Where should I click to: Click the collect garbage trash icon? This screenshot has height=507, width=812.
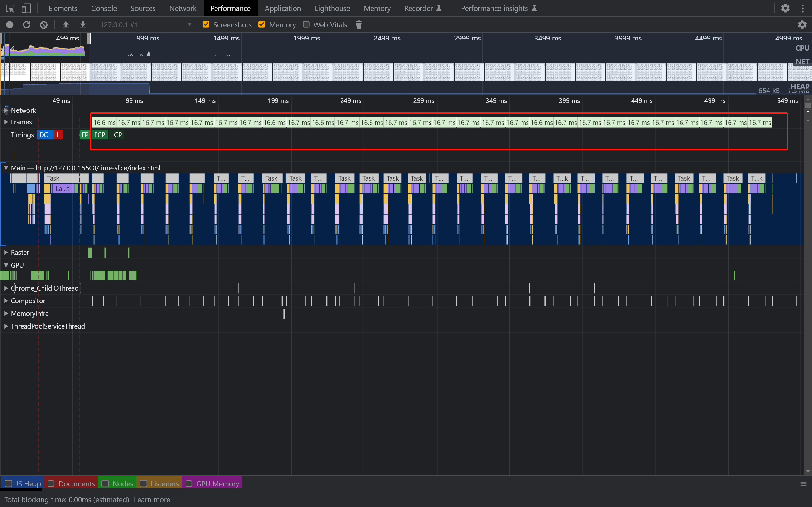(x=359, y=25)
